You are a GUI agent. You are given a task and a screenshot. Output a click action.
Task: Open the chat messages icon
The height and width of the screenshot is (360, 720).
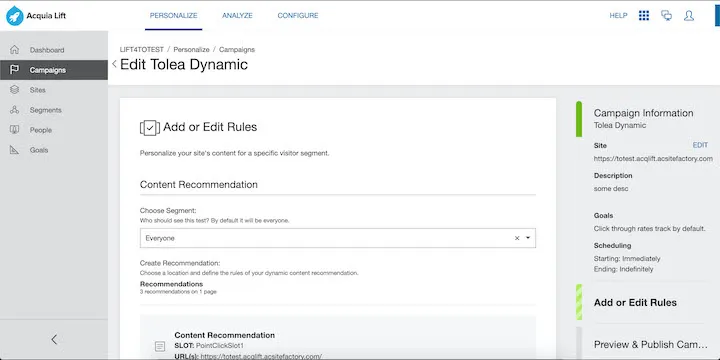pos(666,16)
